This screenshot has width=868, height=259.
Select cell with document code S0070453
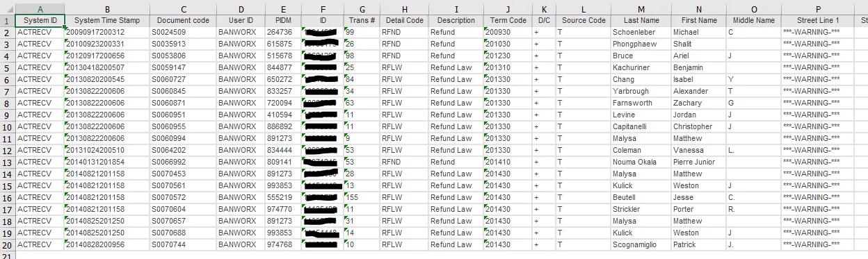pos(183,174)
